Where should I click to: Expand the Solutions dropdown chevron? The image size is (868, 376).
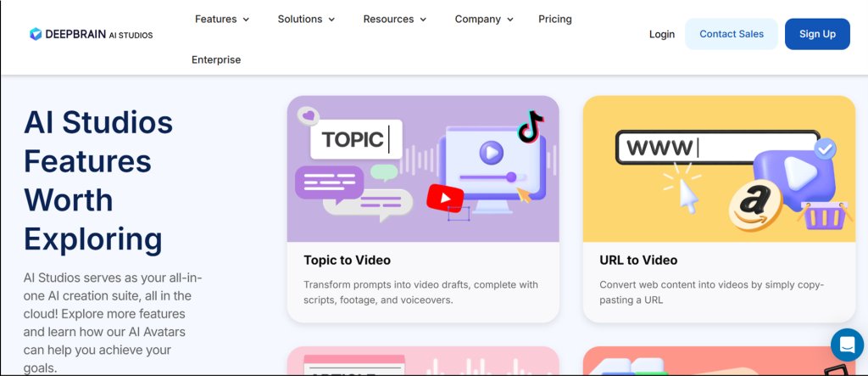click(x=331, y=20)
